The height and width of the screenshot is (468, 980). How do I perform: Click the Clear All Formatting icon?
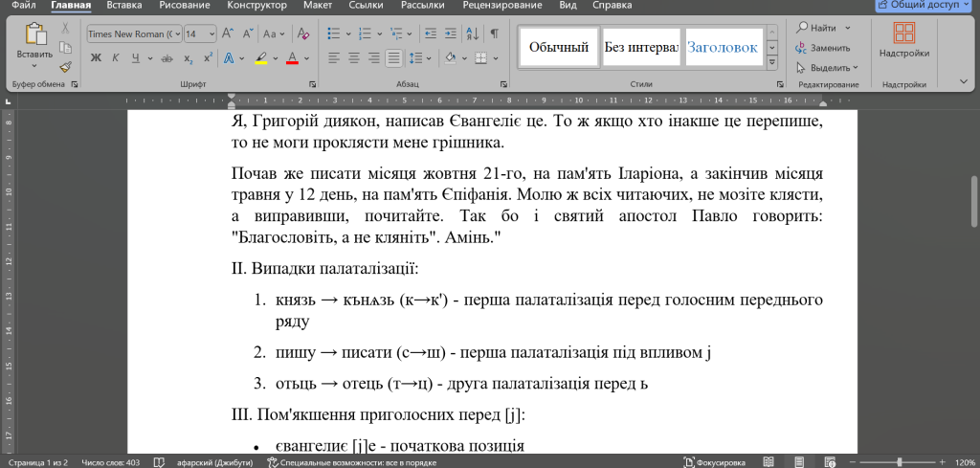point(303,33)
